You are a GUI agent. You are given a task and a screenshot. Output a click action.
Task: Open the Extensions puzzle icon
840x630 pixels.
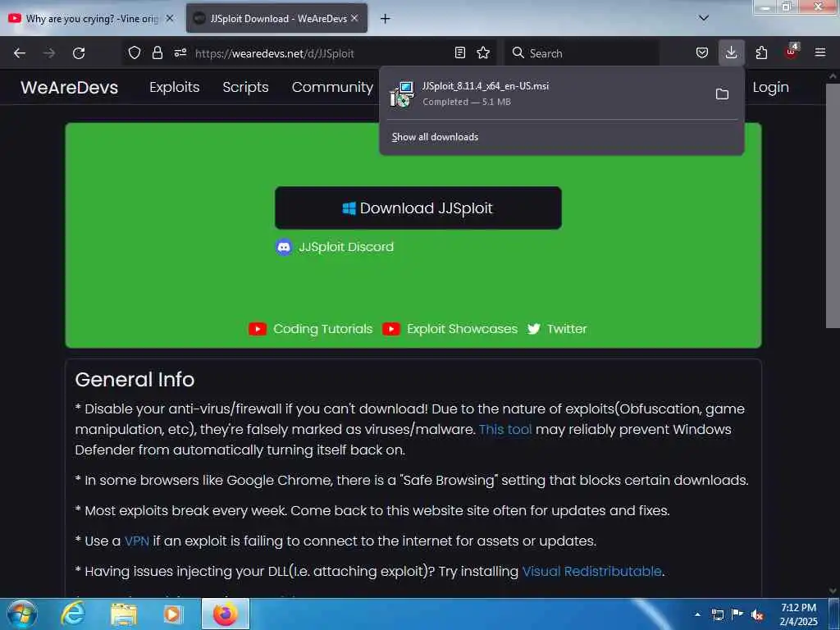point(761,52)
